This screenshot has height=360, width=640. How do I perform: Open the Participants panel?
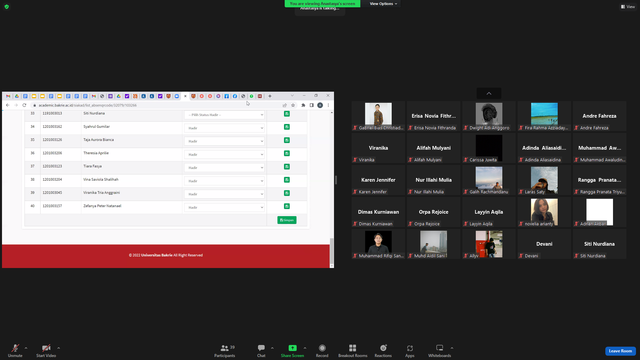(x=225, y=350)
